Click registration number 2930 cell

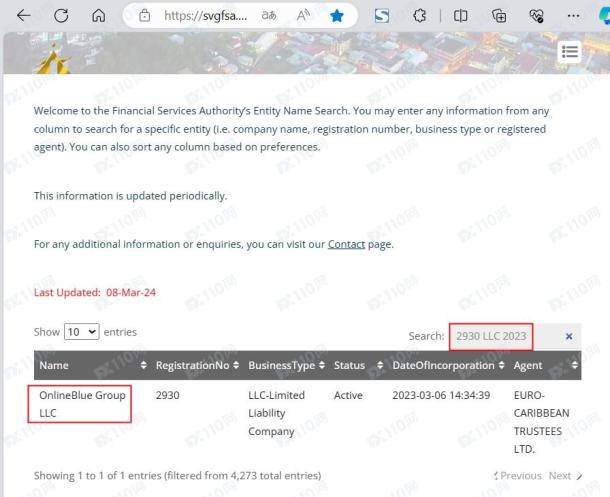[x=168, y=396]
